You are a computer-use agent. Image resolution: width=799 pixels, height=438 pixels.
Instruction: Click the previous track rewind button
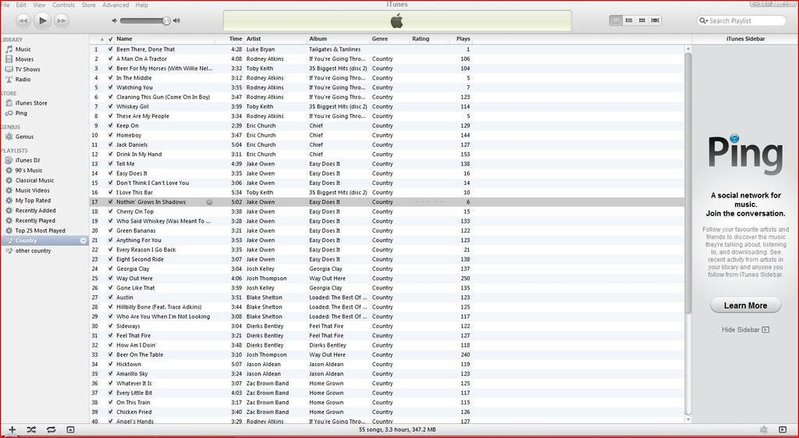tap(23, 20)
